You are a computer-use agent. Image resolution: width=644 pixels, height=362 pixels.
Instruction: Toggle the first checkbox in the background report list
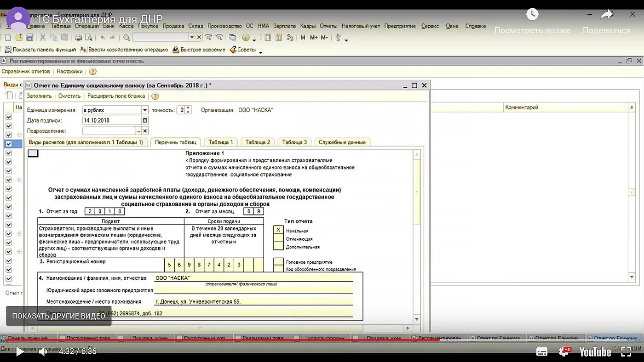point(8,117)
